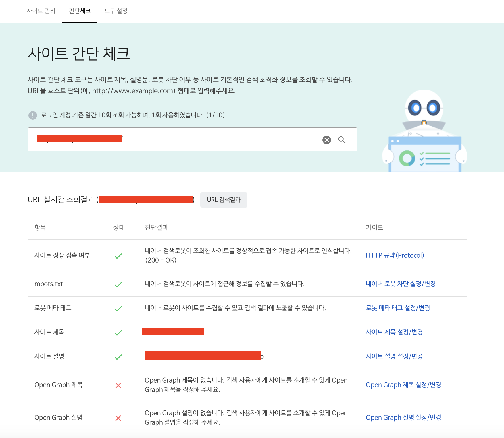Click the URL 검색결과 button
504x438 pixels.
(x=224, y=200)
